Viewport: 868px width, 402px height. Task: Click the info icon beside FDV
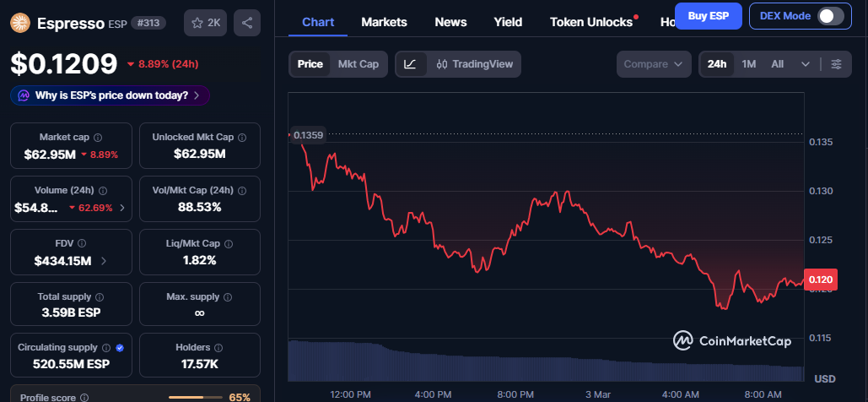point(82,243)
